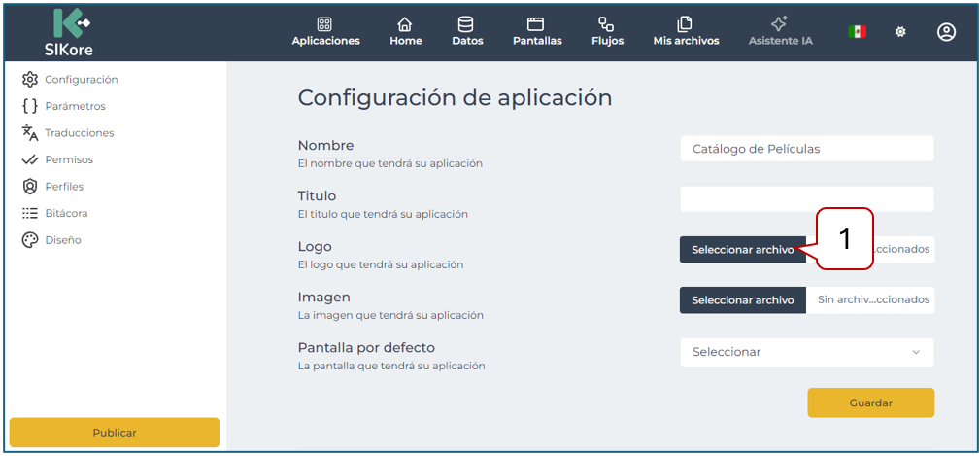Go to Home via house icon
980x456 pixels.
pos(405,25)
